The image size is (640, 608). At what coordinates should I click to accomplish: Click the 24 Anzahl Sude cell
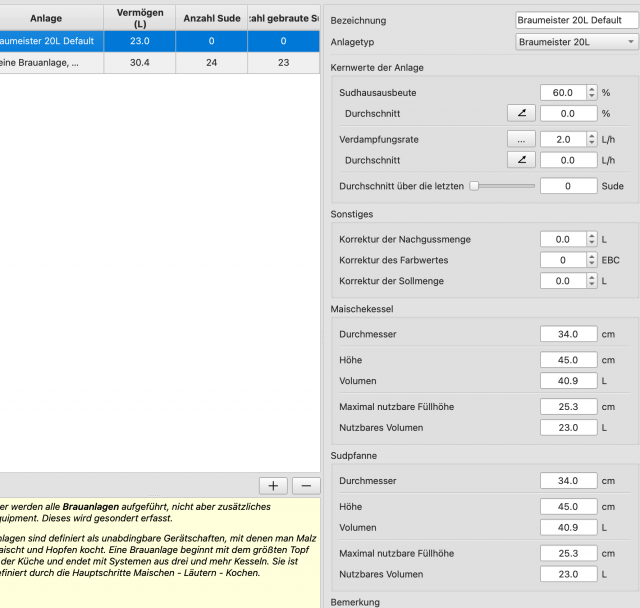211,63
